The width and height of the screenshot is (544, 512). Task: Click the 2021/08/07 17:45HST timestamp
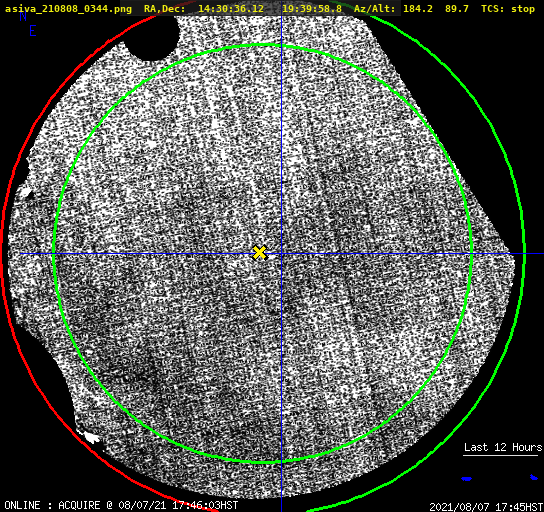coord(486,507)
